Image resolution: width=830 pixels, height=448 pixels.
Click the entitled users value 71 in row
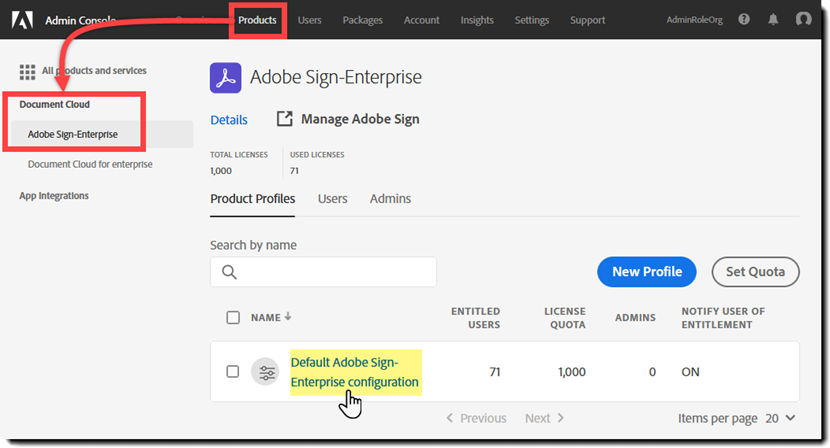click(495, 372)
